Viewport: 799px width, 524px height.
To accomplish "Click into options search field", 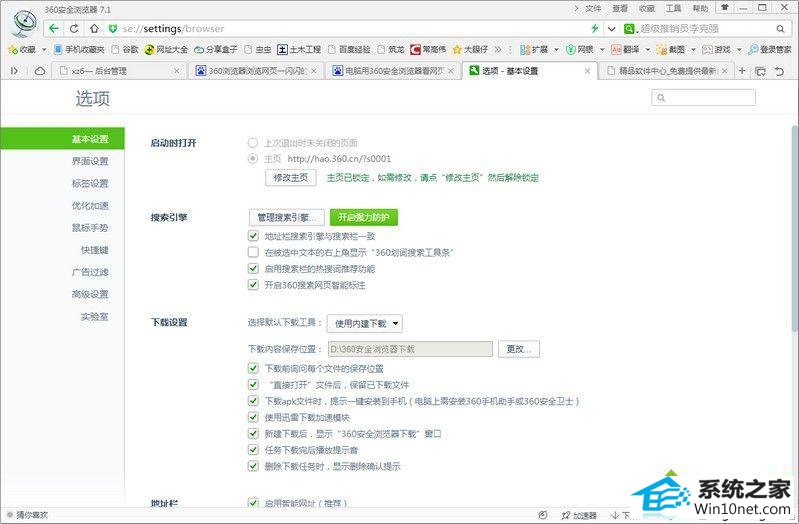I will click(703, 97).
